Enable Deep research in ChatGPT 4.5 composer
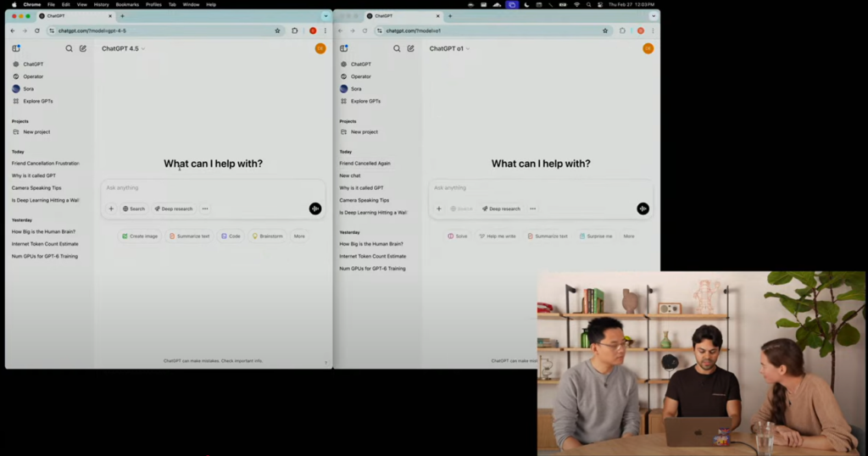Viewport: 868px width, 456px height. pyautogui.click(x=174, y=209)
